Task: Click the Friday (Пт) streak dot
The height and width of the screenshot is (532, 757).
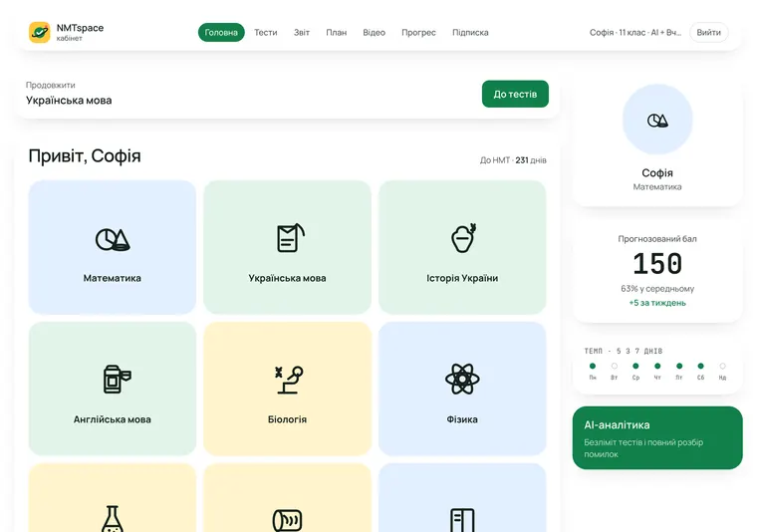Action: pos(679,366)
